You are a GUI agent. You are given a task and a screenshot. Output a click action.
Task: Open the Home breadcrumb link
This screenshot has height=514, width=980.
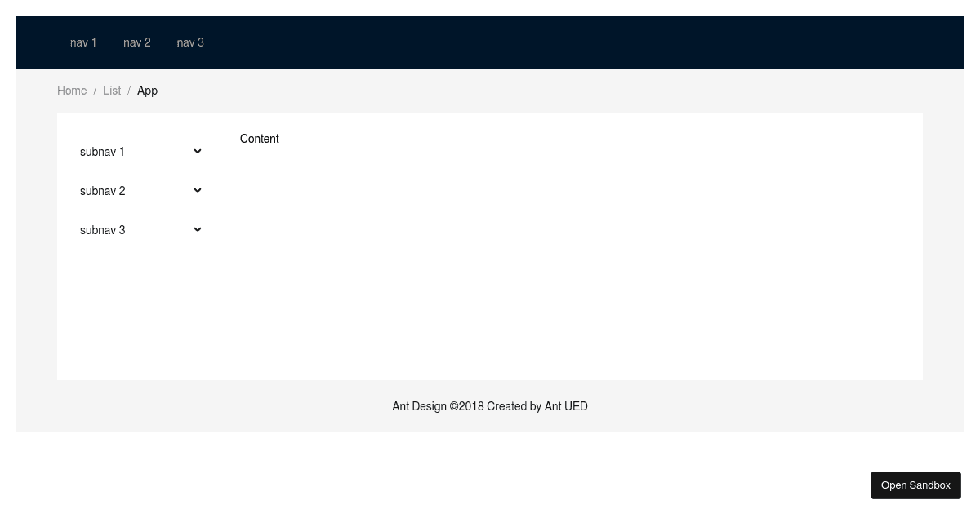72,91
